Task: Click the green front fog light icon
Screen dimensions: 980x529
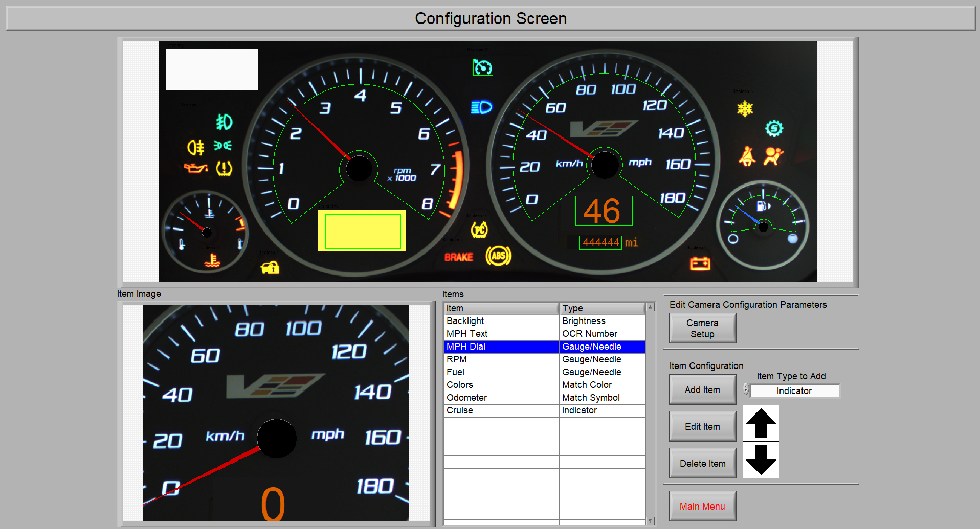Action: [x=224, y=122]
